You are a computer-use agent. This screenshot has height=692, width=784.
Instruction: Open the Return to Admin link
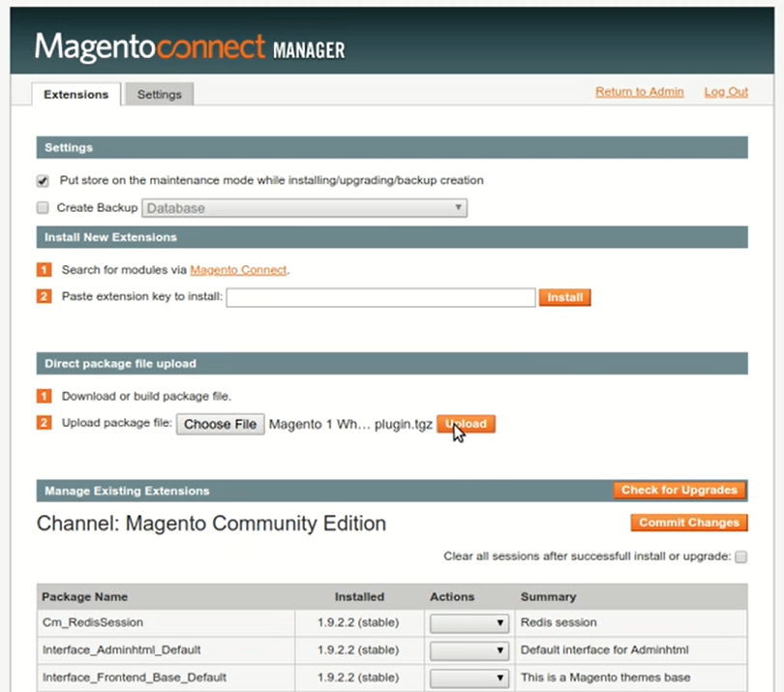pos(639,92)
